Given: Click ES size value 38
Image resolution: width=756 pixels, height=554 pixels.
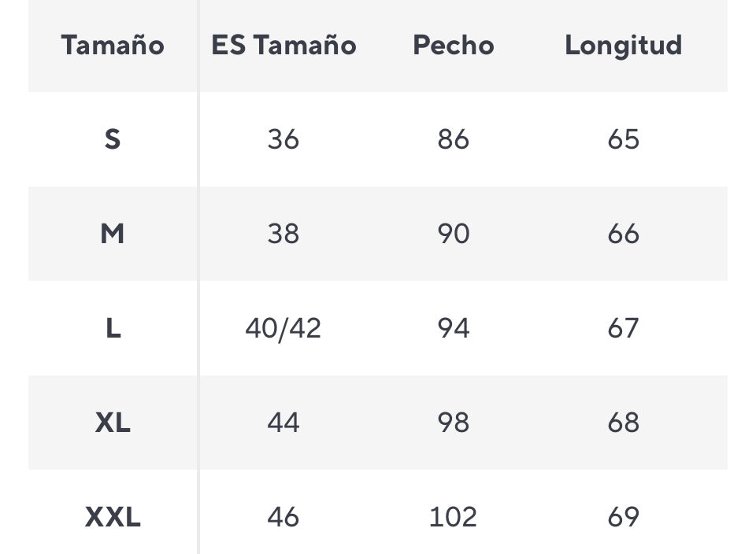Looking at the screenshot, I should tap(283, 234).
